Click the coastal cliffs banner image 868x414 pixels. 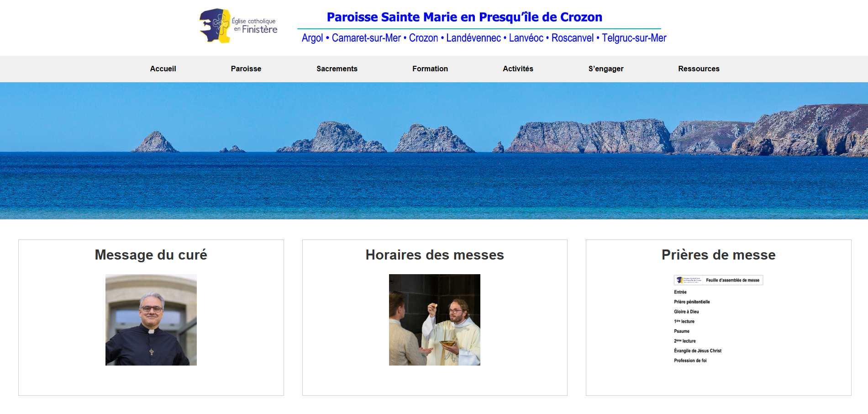tap(434, 151)
